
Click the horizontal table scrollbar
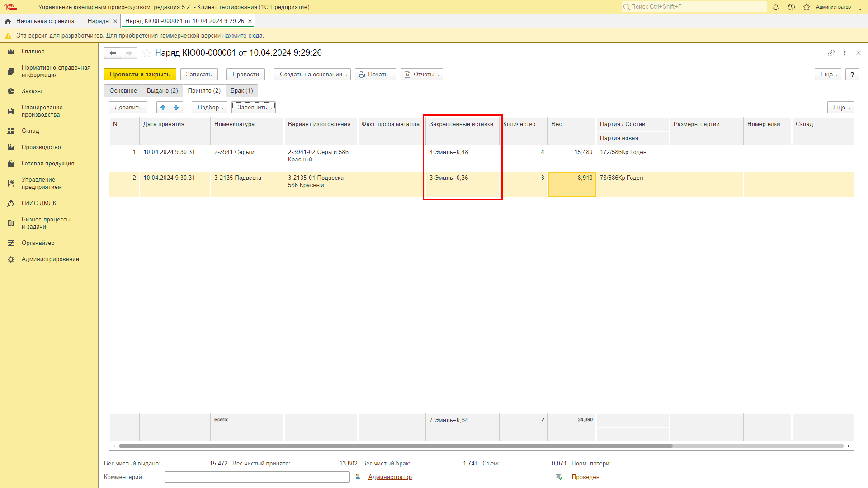[x=396, y=446]
